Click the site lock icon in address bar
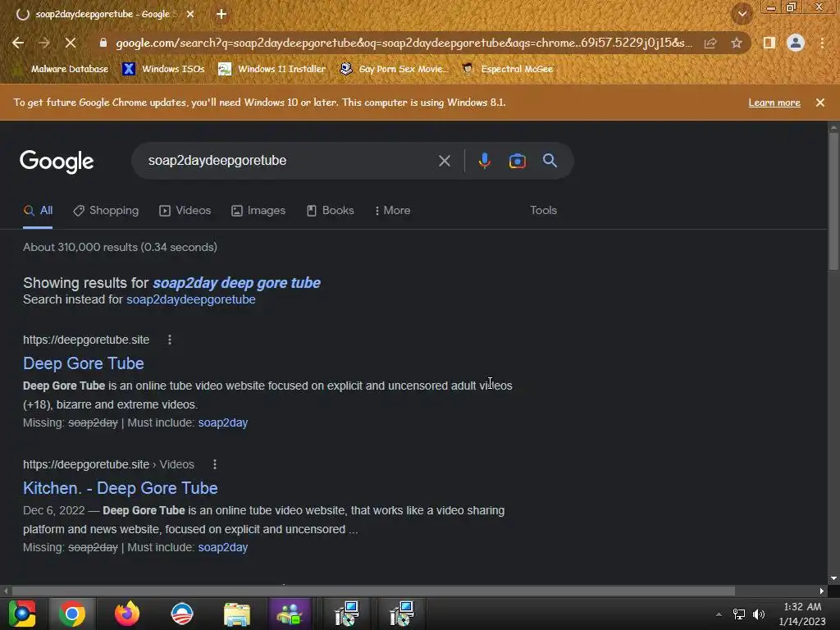 (x=103, y=43)
